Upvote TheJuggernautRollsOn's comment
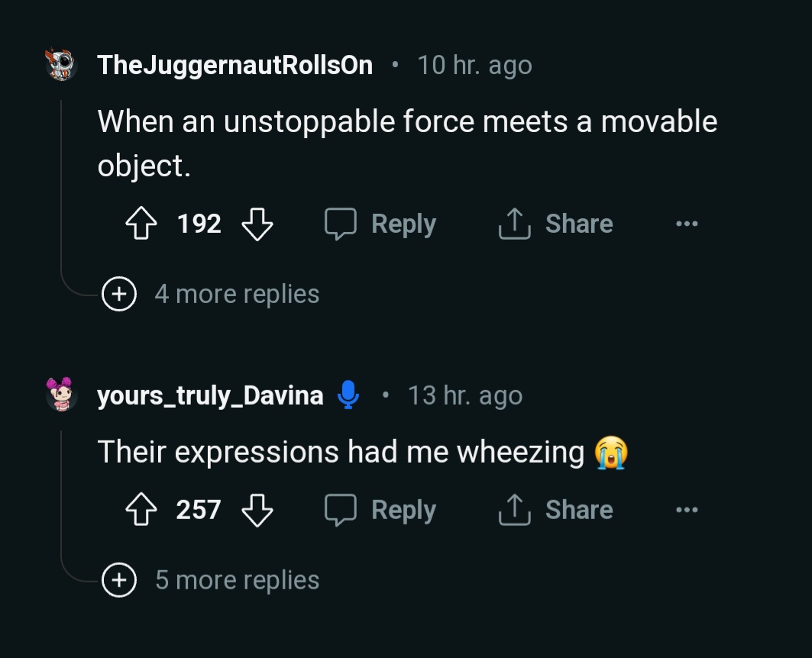The height and width of the screenshot is (658, 812). 141,224
